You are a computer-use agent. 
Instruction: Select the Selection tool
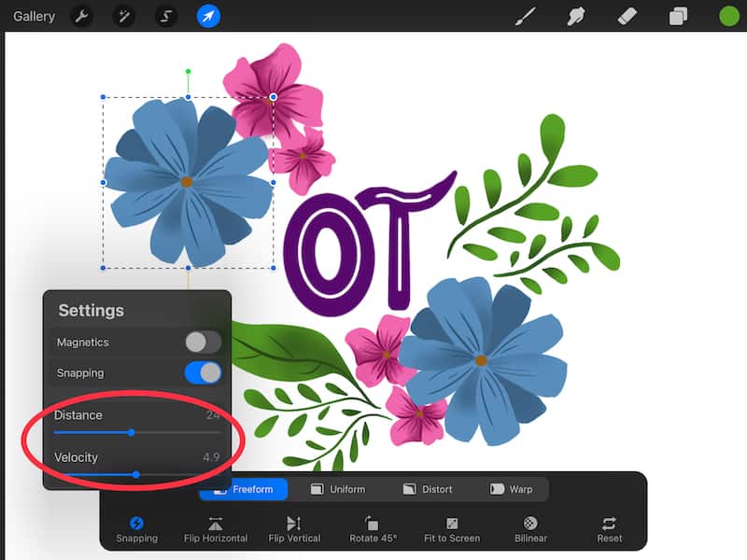165,16
